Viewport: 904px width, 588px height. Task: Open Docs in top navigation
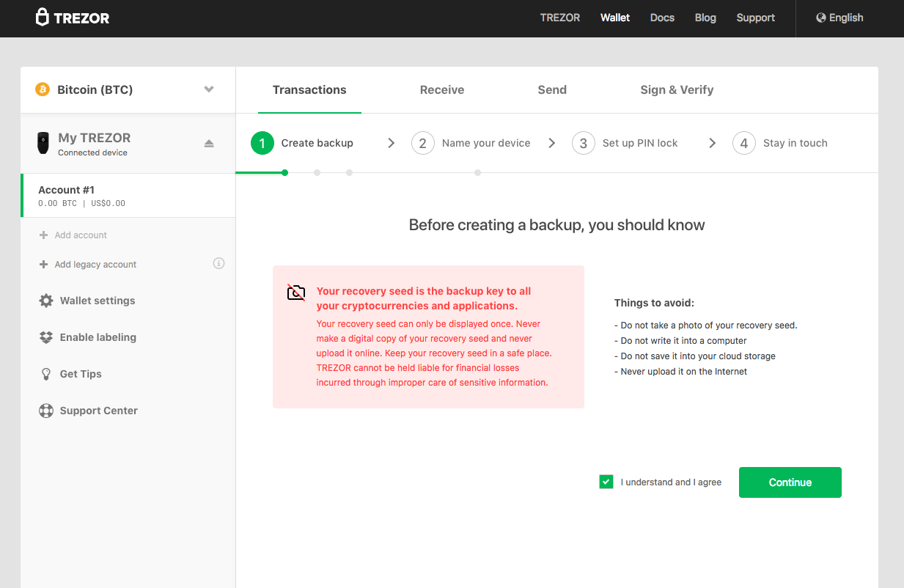662,18
